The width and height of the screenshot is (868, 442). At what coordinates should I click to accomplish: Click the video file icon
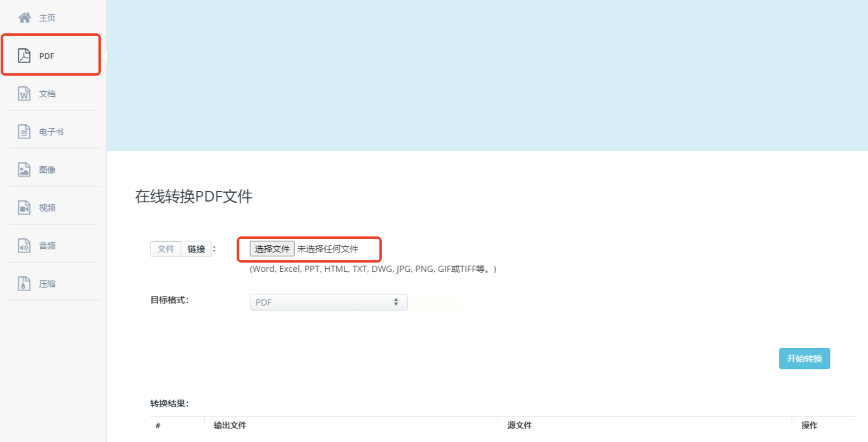pos(24,208)
